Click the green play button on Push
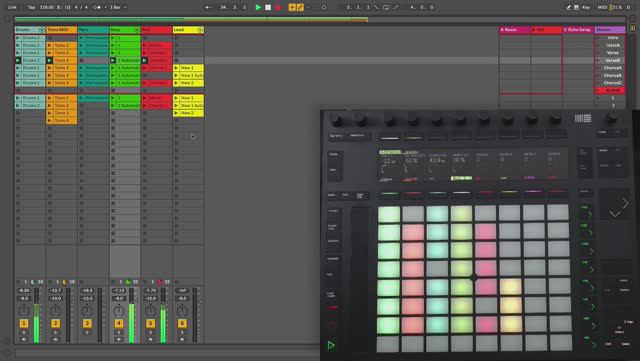This screenshot has width=640, height=361. (331, 345)
